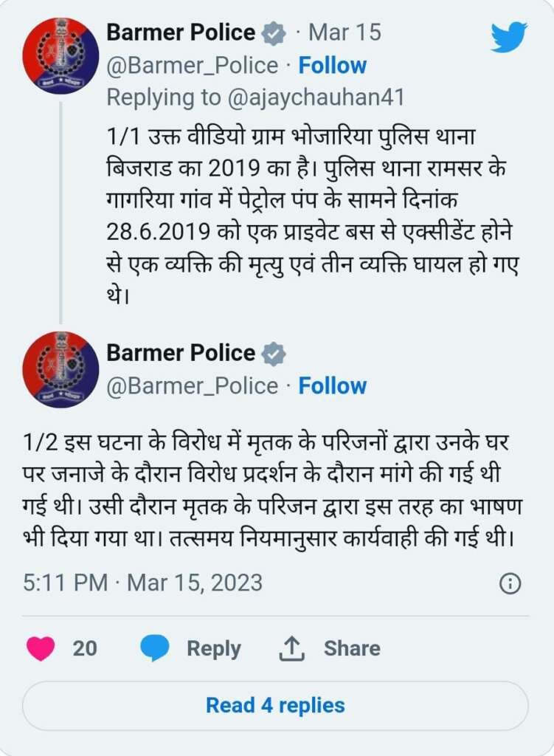The height and width of the screenshot is (756, 554).
Task: Click the Read 4 replies button
Action: (275, 705)
